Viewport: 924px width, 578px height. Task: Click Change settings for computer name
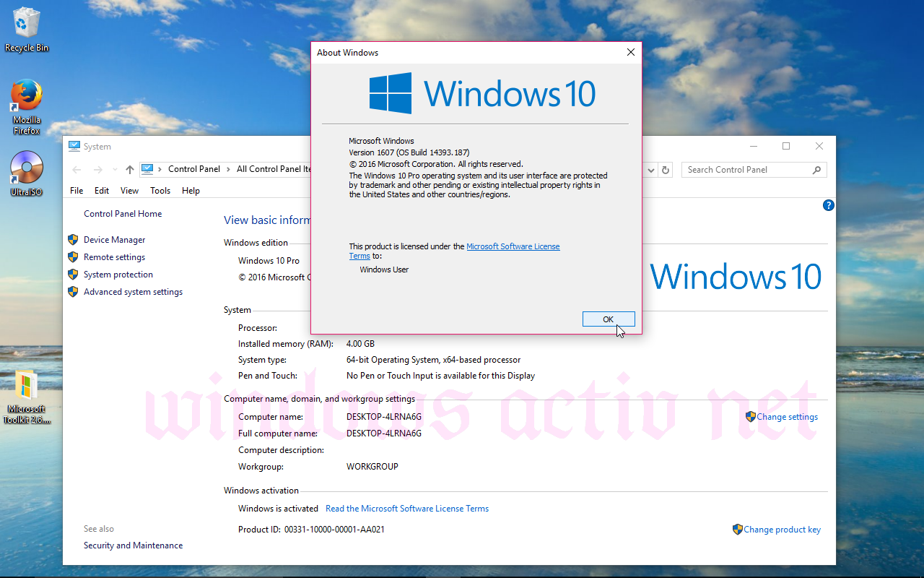click(x=788, y=417)
